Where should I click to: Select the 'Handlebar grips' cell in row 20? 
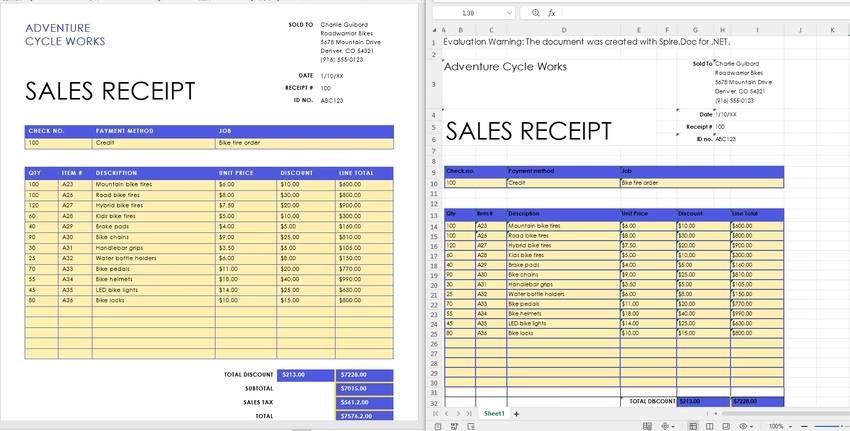pyautogui.click(x=563, y=285)
